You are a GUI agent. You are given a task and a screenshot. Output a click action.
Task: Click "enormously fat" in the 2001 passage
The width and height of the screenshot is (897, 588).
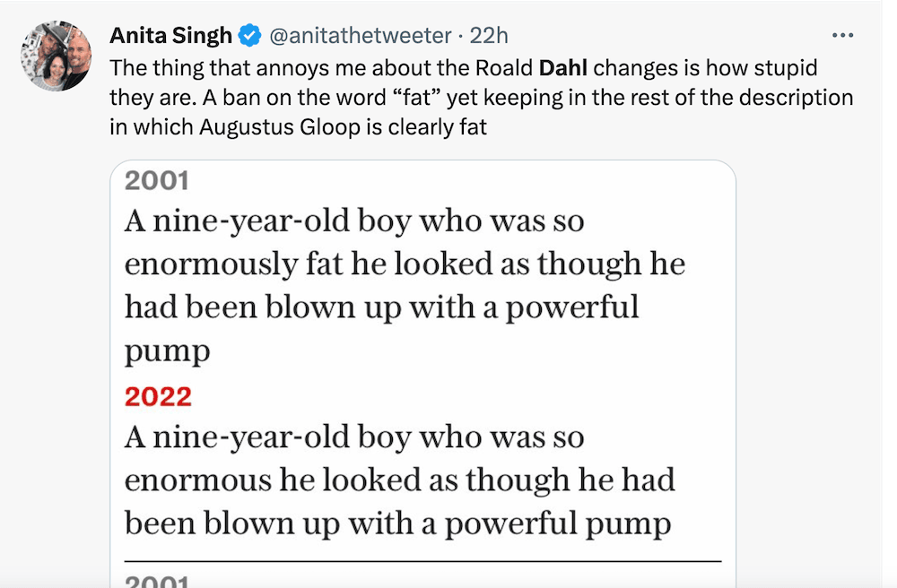tap(209, 264)
